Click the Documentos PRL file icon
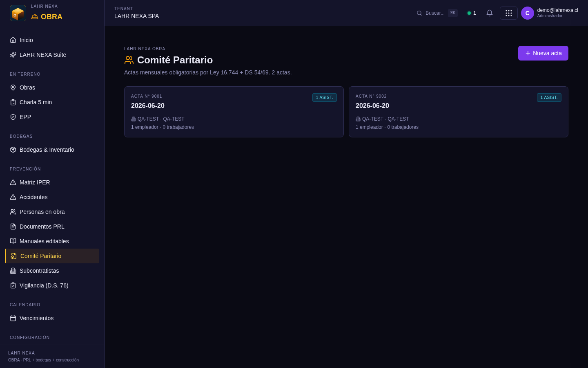The width and height of the screenshot is (588, 368). pos(13,227)
